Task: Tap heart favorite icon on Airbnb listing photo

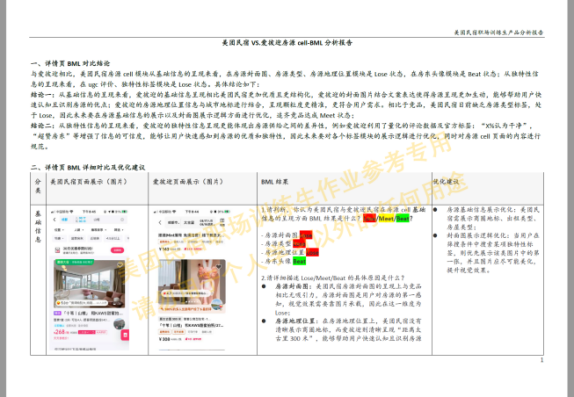Action: (x=219, y=267)
